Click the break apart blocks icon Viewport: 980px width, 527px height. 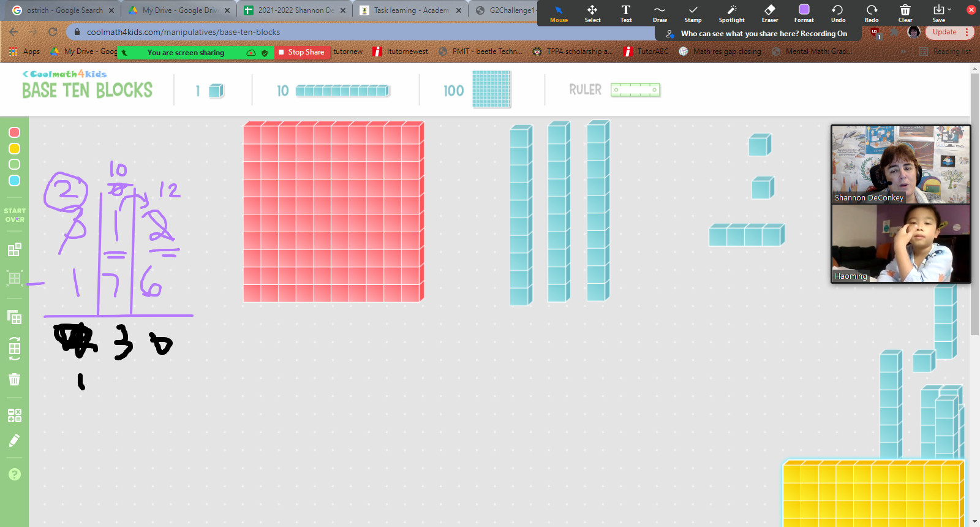click(x=15, y=278)
